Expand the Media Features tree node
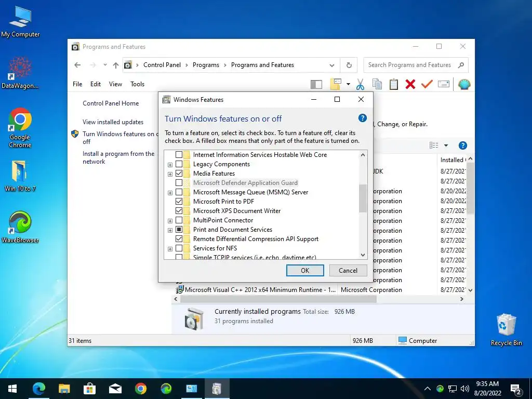Image resolution: width=532 pixels, height=399 pixels. 170,174
